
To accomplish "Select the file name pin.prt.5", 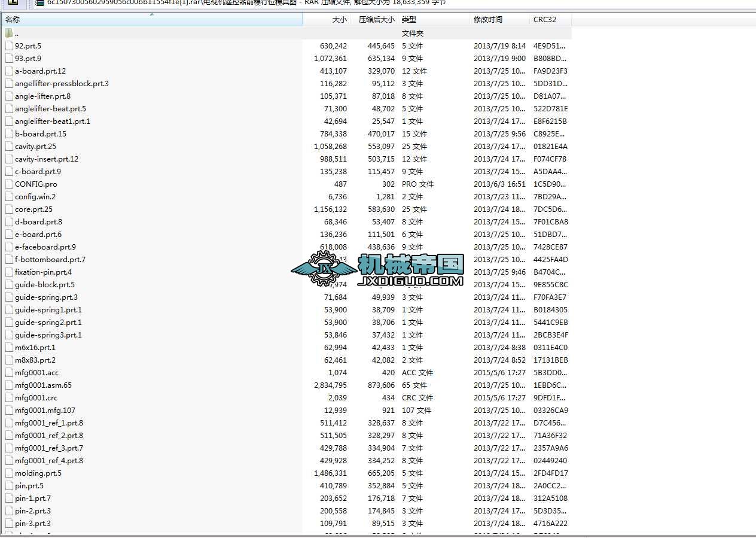I will click(x=29, y=486).
